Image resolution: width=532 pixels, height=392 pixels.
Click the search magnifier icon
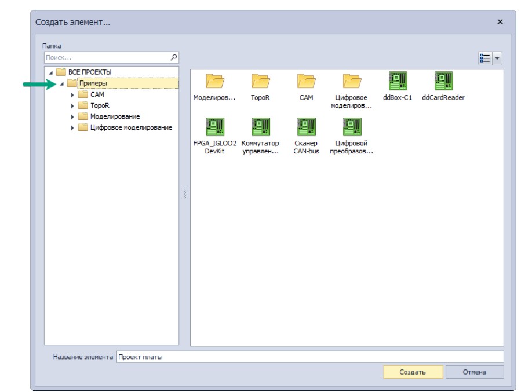(x=174, y=57)
